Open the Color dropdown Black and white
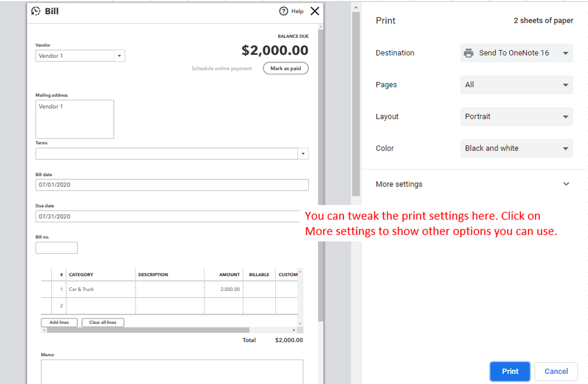Viewport: 588px width, 384px height. point(516,148)
